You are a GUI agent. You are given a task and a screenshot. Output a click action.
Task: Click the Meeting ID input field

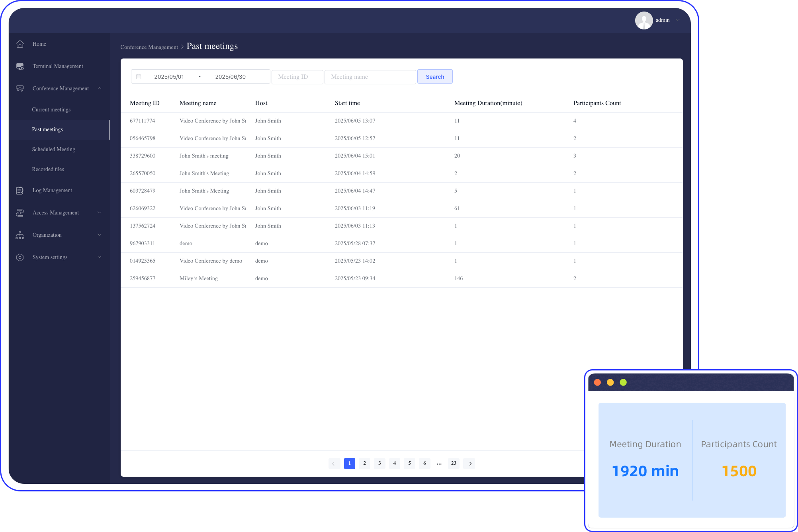[297, 76]
